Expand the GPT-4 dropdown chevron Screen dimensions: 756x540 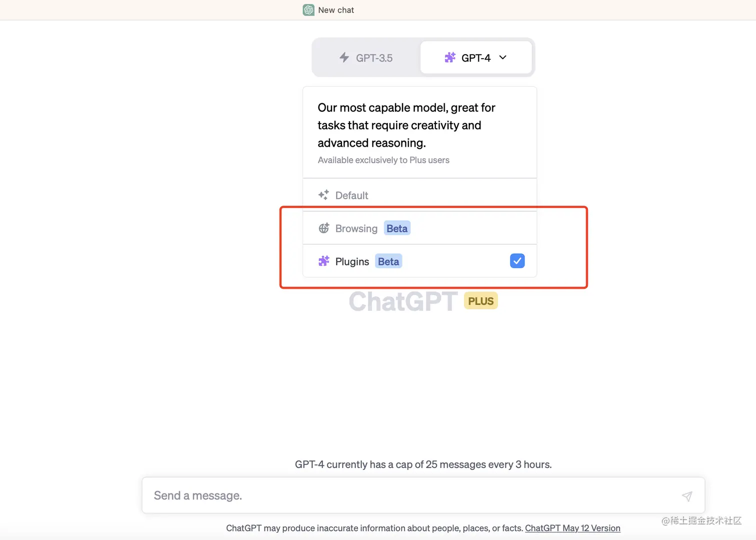tap(503, 58)
